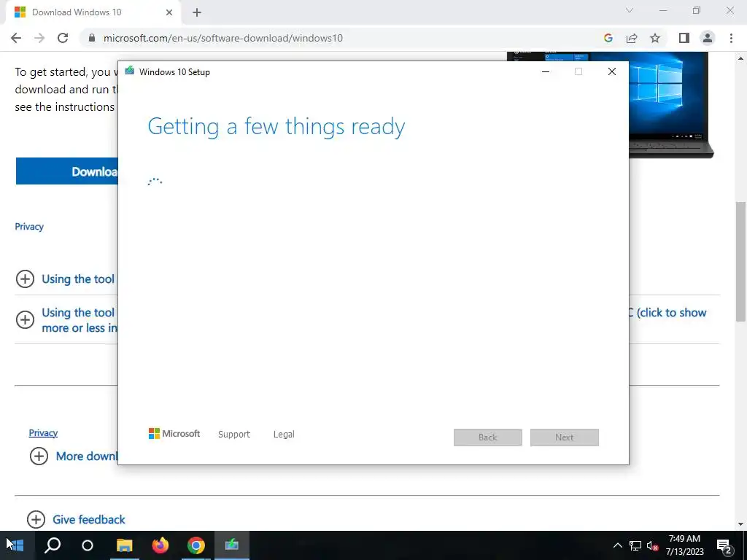Expand the Give feedback section

[36, 519]
